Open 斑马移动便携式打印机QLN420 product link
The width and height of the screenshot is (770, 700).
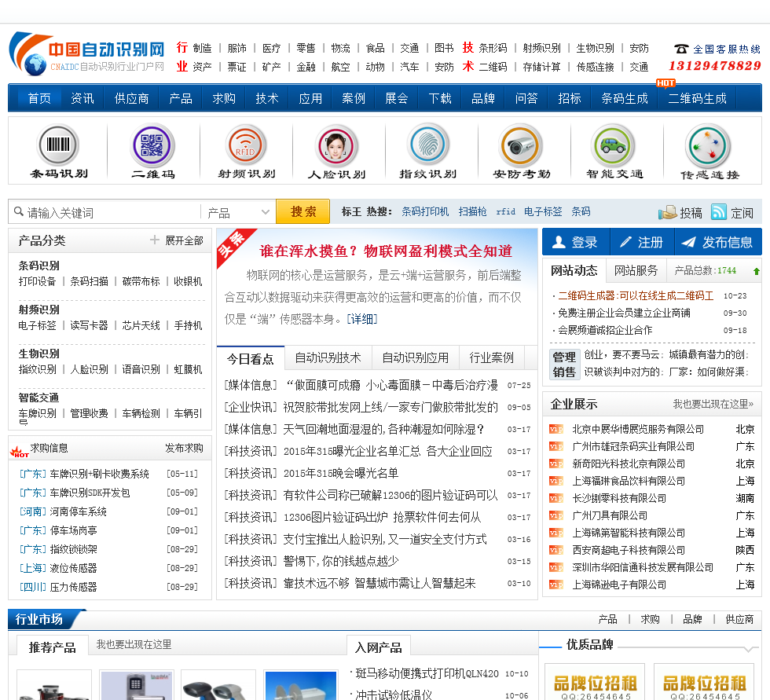click(x=427, y=673)
